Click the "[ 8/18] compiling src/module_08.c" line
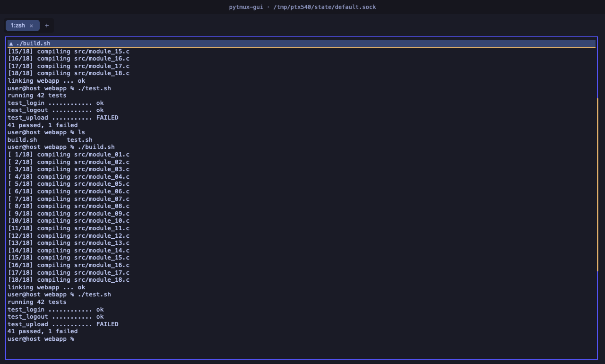The height and width of the screenshot is (364, 605). 69,206
